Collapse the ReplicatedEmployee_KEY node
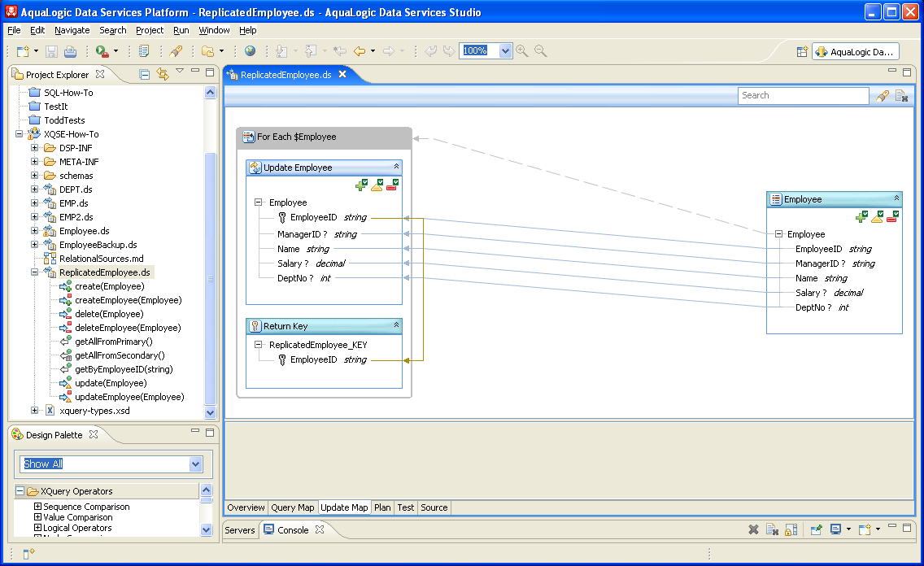Screen dimensions: 924x566 coord(258,345)
